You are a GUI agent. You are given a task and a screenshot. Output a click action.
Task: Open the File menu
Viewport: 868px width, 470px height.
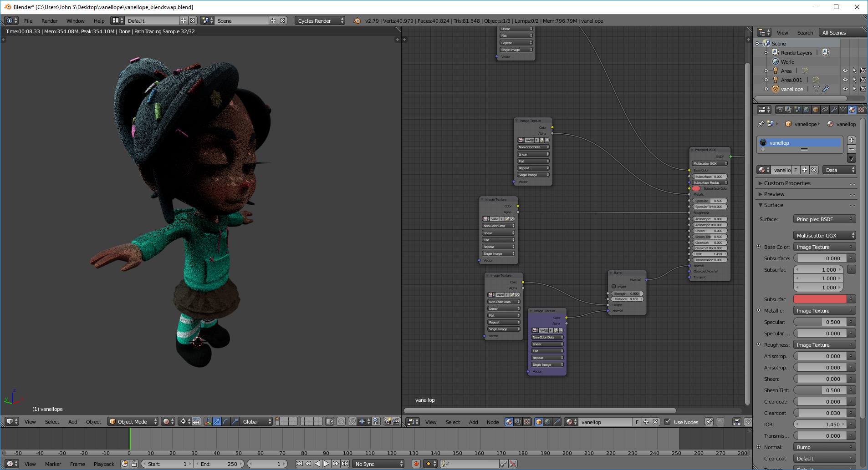(28, 21)
